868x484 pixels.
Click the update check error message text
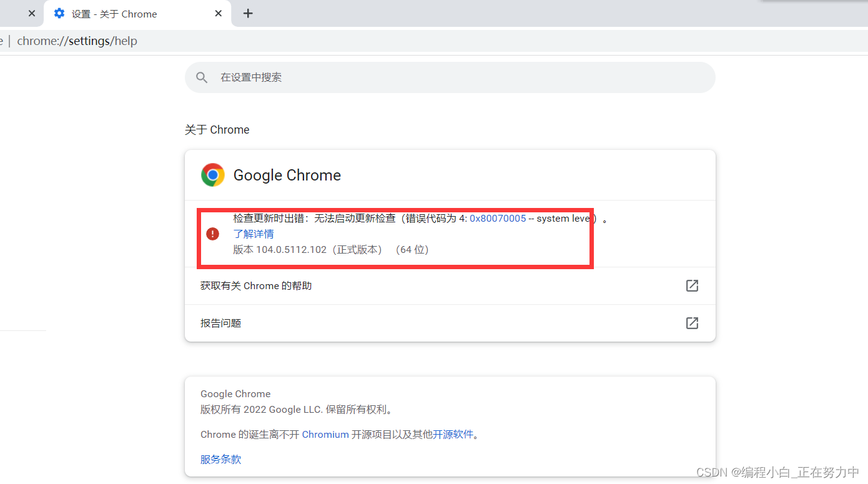pyautogui.click(x=421, y=219)
